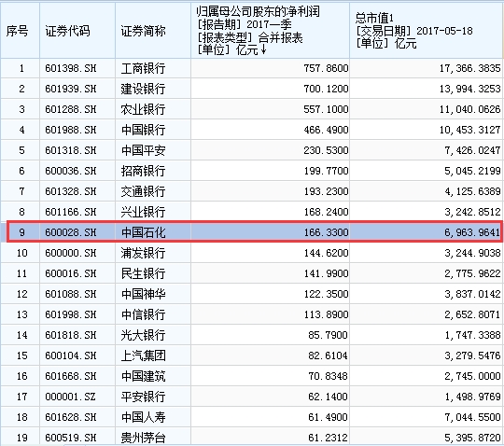The width and height of the screenshot is (504, 446).
Task: Select security code 600519.SH
Action: (71, 438)
